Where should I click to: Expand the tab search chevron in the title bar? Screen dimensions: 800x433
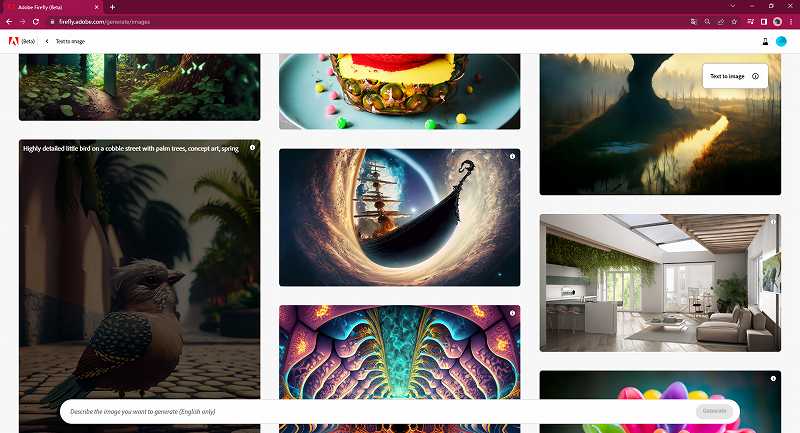pos(733,6)
